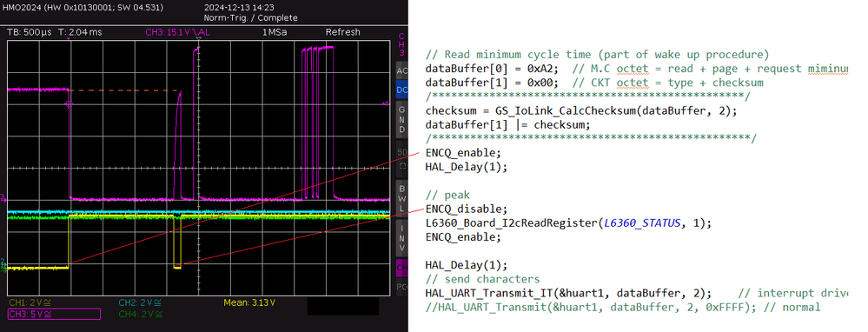Viewport: 868px width, 332px height.
Task: Enable BWL bandwidth limit softkey
Action: click(x=402, y=197)
